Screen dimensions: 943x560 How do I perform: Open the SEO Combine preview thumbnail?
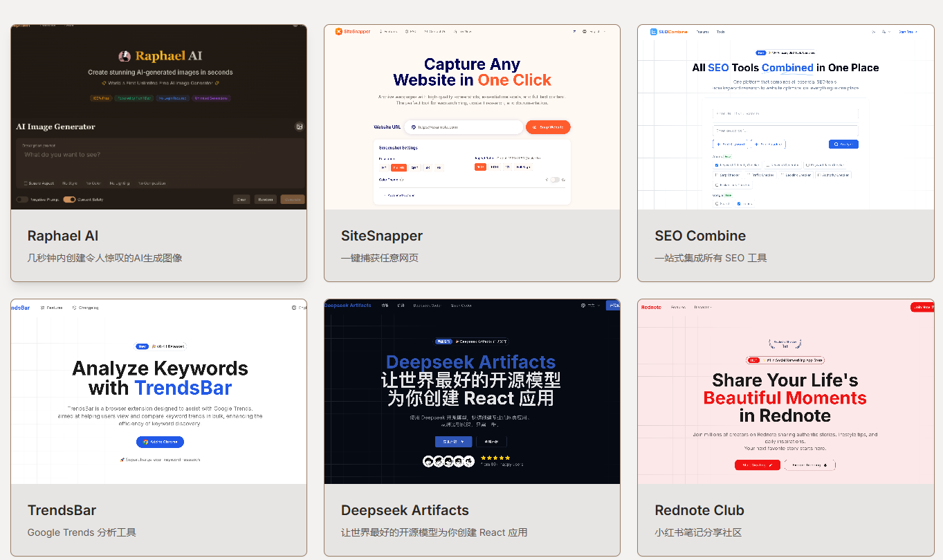[785, 117]
